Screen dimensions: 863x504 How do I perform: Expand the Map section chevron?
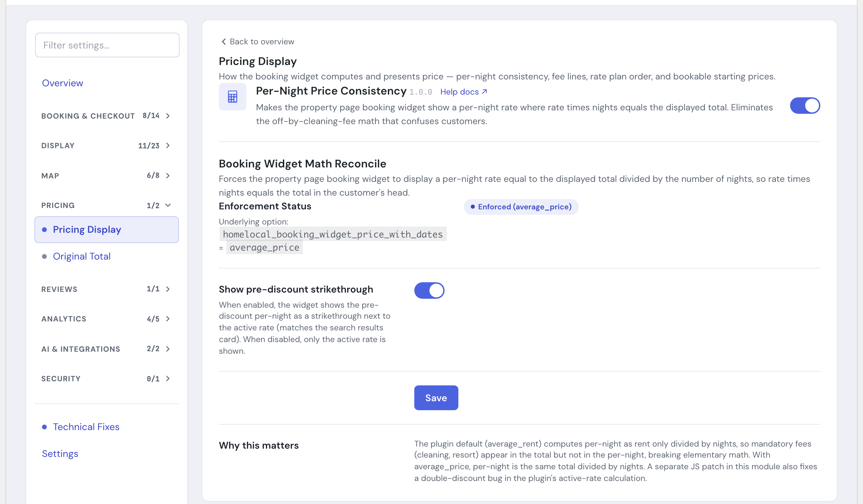tap(168, 176)
